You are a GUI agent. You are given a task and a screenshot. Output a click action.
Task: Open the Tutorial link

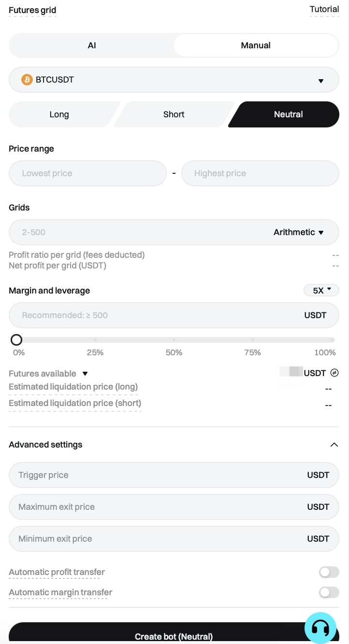tap(324, 9)
